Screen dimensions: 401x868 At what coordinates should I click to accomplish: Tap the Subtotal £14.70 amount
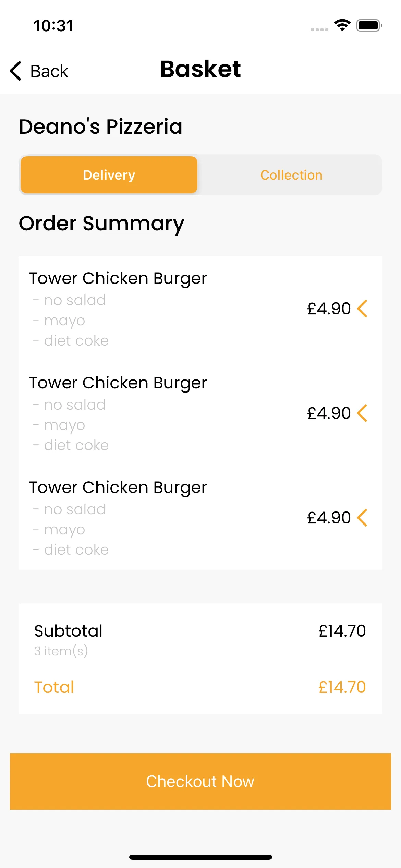[342, 631]
